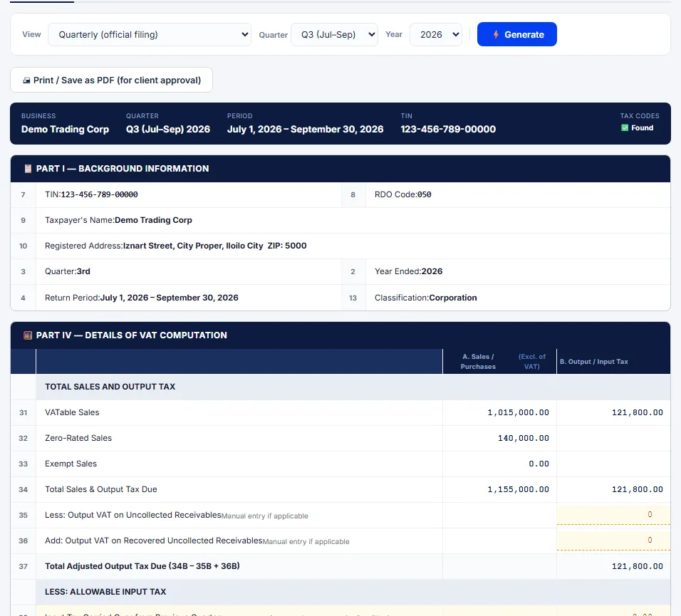
Task: Click 'LESS: ALLOWABLE INPUT TAX' section header
Action: [105, 592]
